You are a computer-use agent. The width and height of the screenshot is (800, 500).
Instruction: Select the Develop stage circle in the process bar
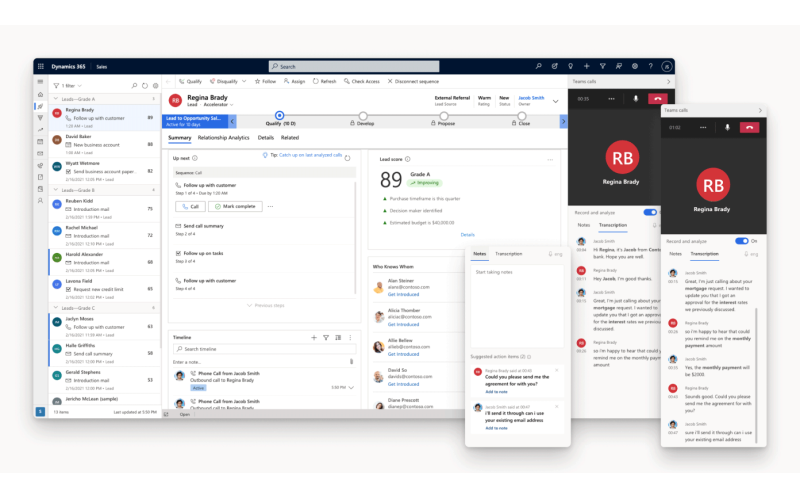click(363, 116)
